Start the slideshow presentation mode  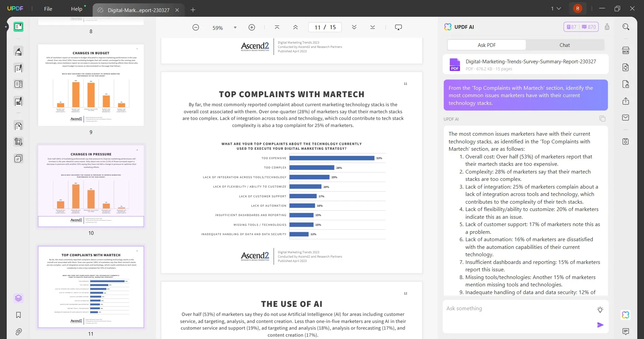(x=398, y=27)
